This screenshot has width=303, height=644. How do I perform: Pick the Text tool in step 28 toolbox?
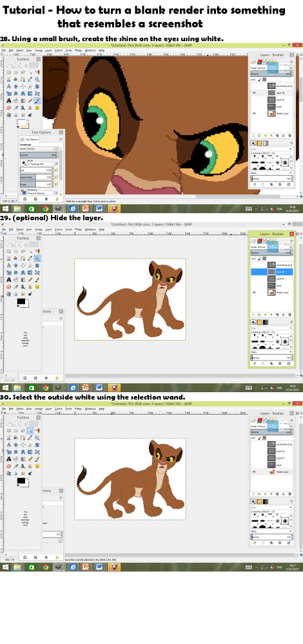(x=9, y=100)
